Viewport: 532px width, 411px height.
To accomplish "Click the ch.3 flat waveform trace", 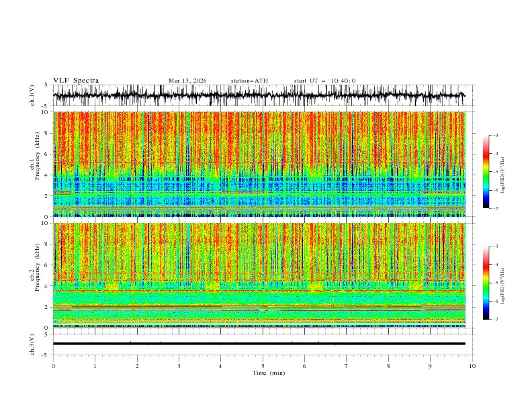I will click(x=259, y=344).
